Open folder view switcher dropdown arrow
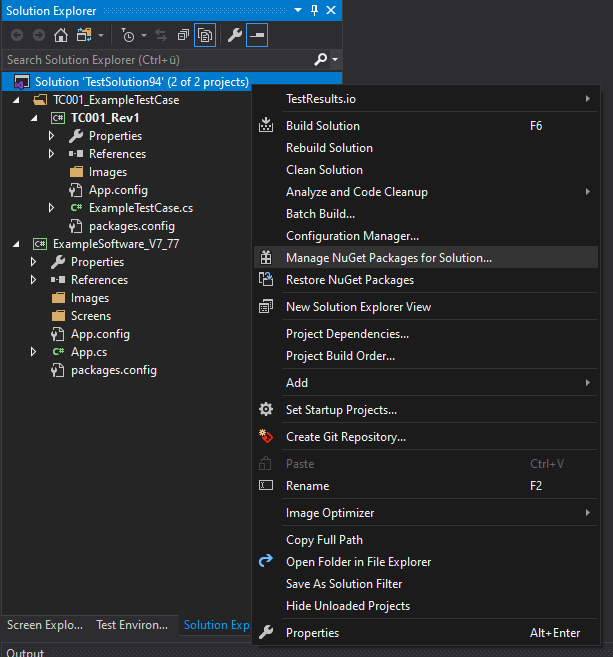 pos(101,36)
